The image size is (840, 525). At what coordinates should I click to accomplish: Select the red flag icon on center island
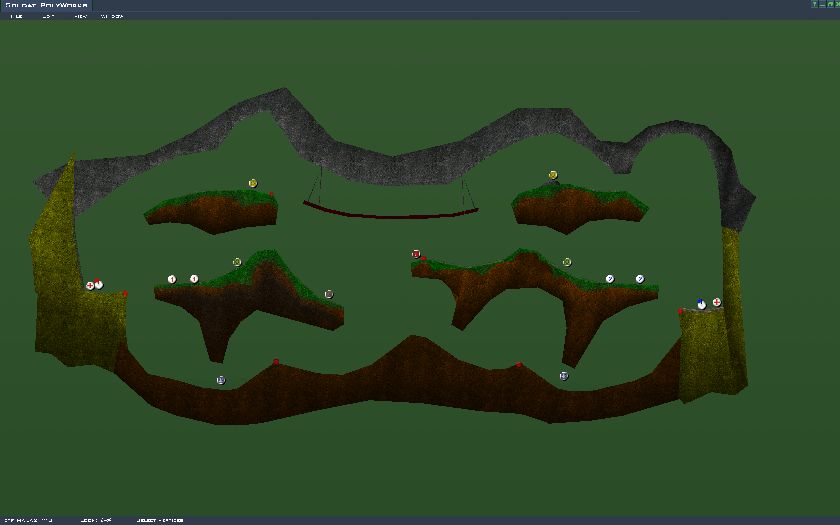coord(416,254)
